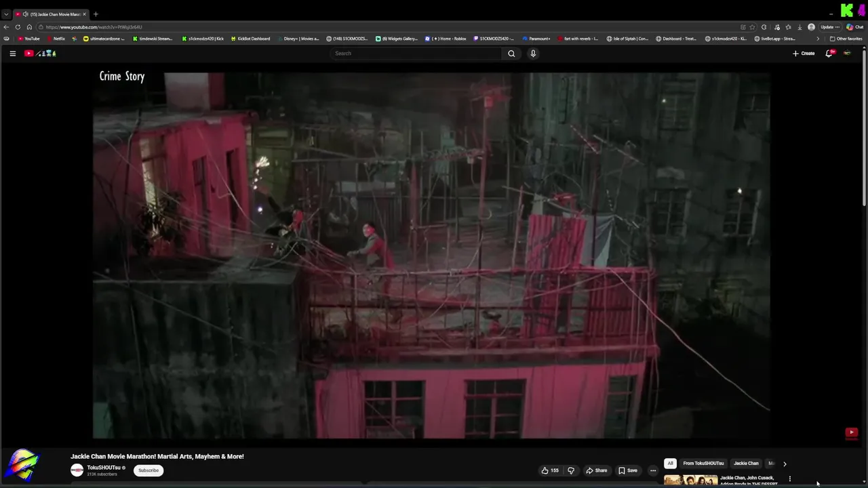Open the browser apps grid icon in address bar
868x488 pixels.
pyautogui.click(x=743, y=27)
